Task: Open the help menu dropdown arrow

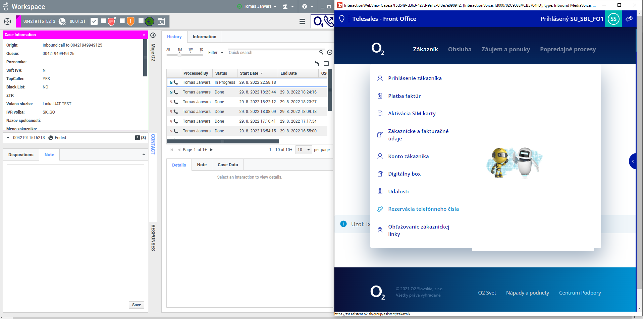Action: click(x=312, y=6)
